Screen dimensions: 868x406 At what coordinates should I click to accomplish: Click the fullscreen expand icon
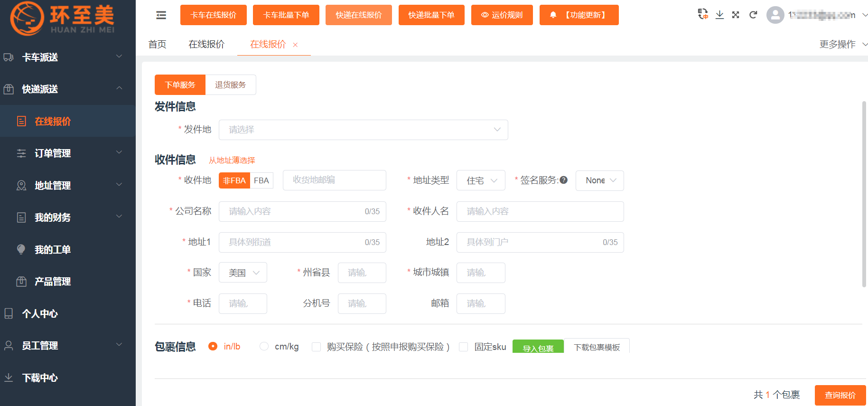pos(736,15)
